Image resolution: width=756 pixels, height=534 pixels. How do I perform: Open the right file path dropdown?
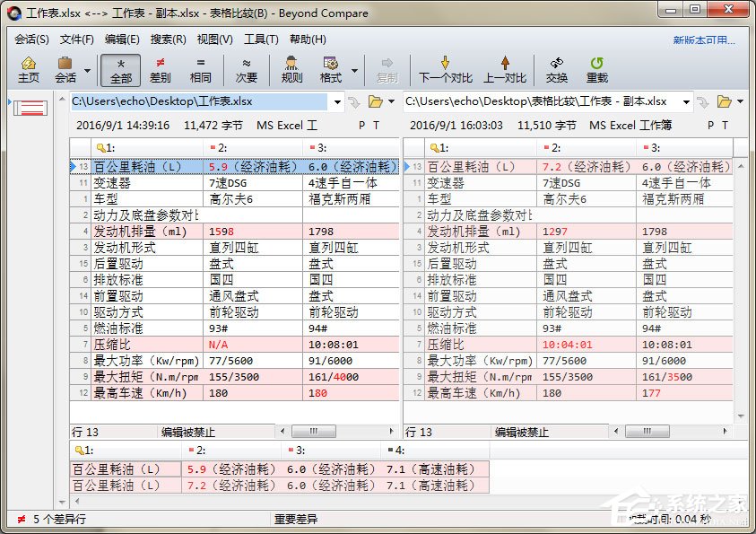[x=688, y=102]
